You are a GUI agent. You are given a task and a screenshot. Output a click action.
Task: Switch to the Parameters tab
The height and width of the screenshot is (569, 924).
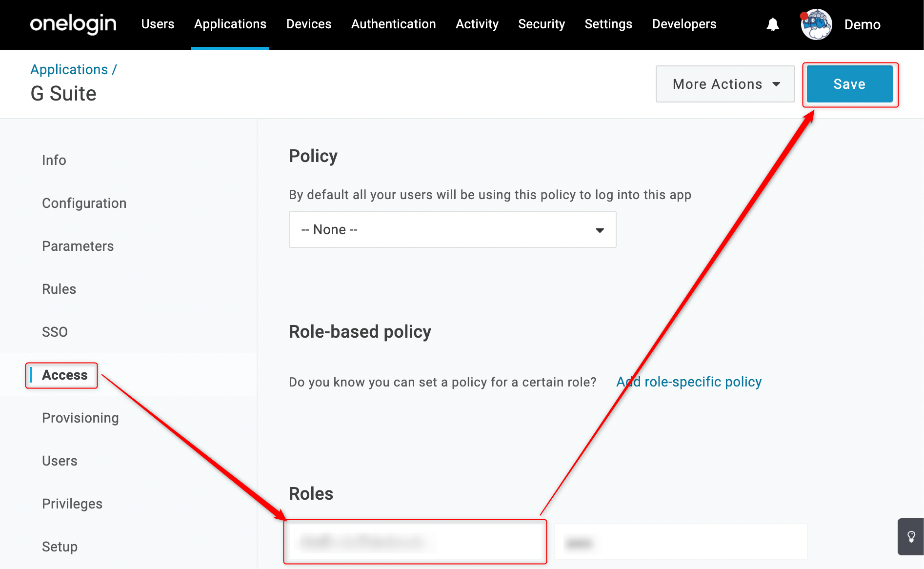(78, 246)
